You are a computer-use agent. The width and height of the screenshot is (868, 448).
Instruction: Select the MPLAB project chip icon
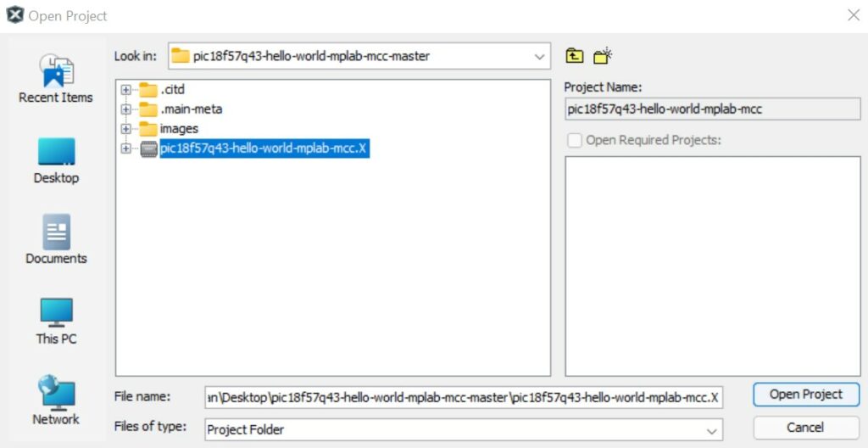pyautogui.click(x=148, y=148)
